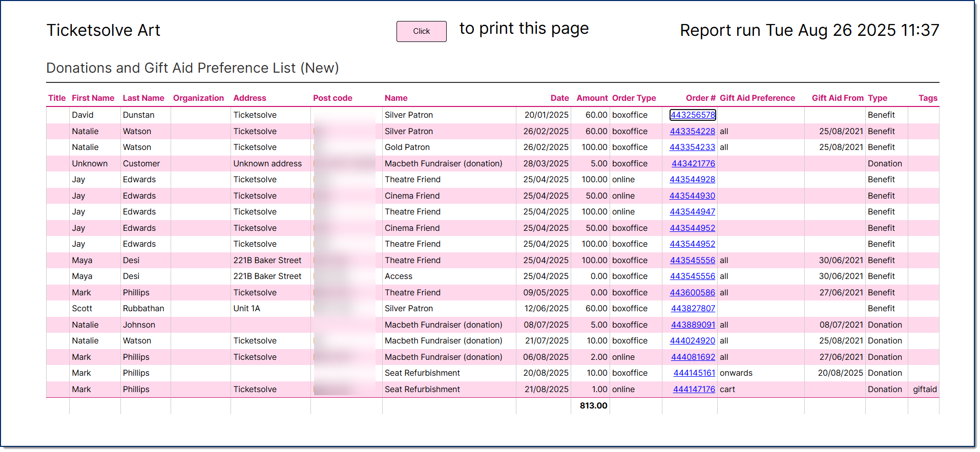This screenshot has height=452, width=980.
Task: Open order link 443600586
Action: (x=693, y=293)
